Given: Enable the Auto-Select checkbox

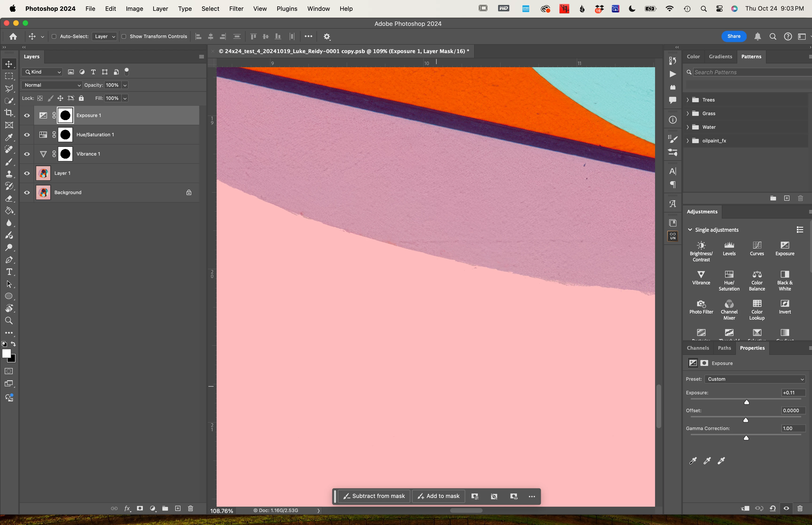Looking at the screenshot, I should tap(54, 36).
